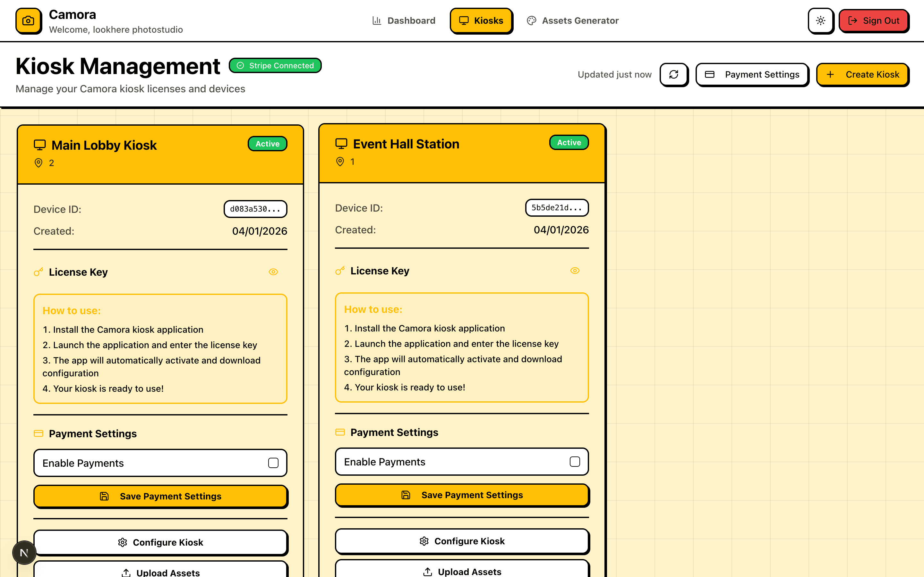Select the Kiosks navigation tab
The image size is (924, 577).
(x=481, y=21)
